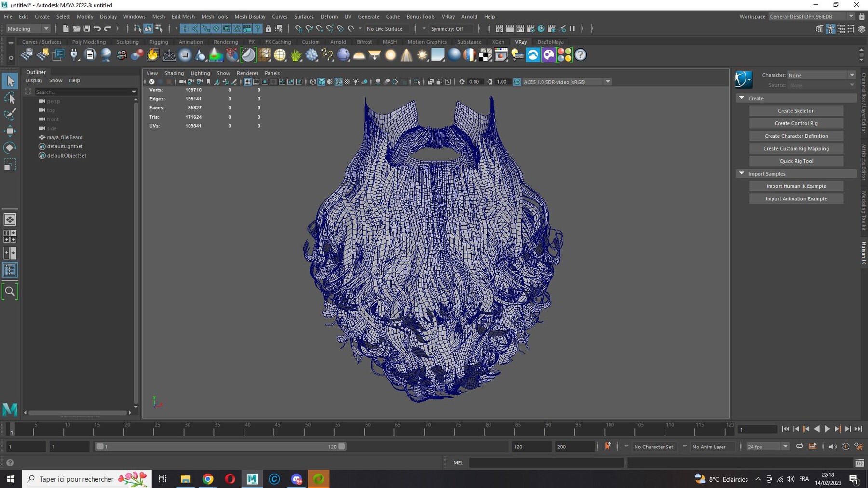Click the HumanIK character icon
The height and width of the screenshot is (488, 868).
(x=744, y=79)
